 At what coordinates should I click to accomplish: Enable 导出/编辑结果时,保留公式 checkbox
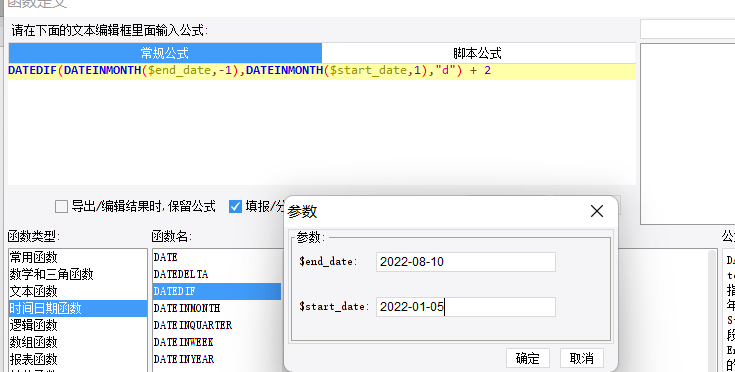(x=61, y=207)
